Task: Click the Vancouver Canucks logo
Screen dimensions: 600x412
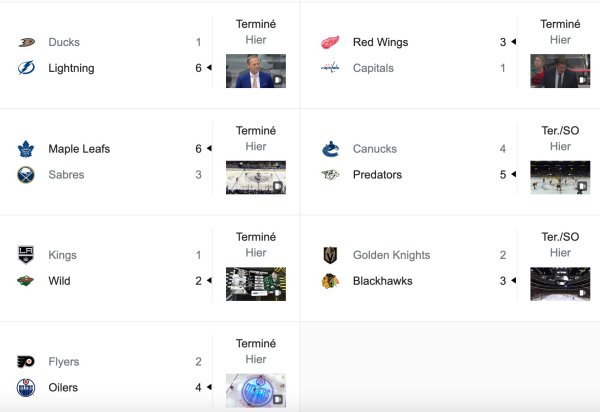Action: point(330,149)
